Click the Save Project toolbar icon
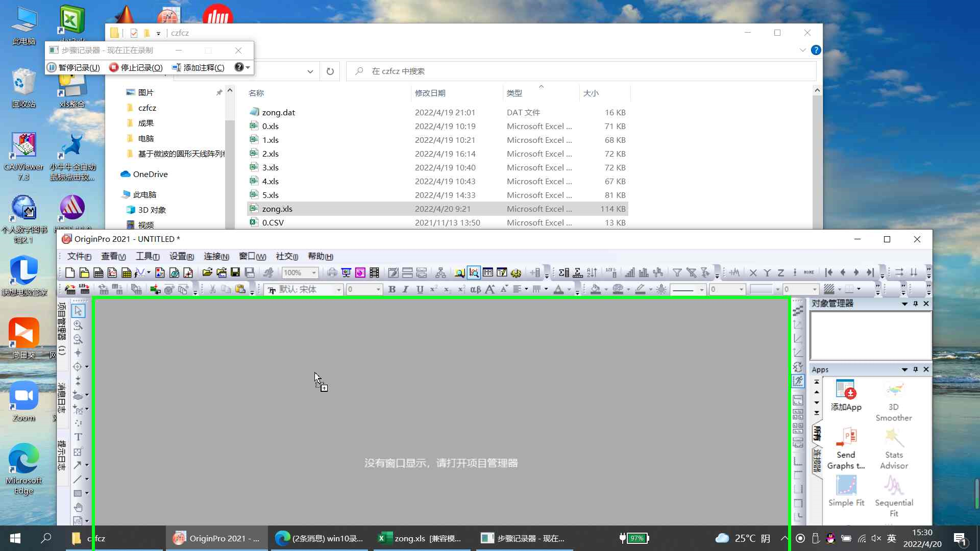The image size is (980, 551). [x=234, y=272]
